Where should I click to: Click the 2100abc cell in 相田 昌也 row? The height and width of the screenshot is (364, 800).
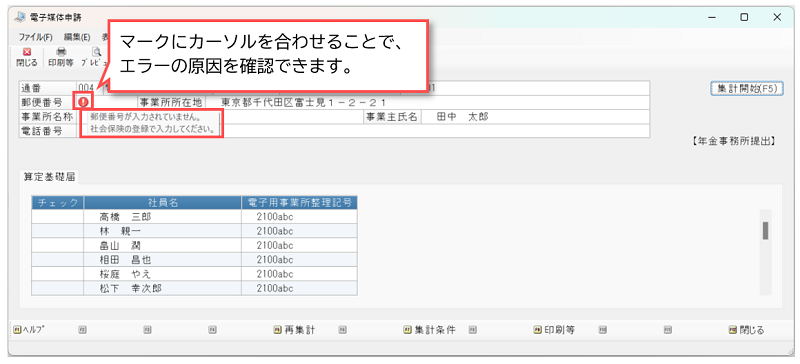click(299, 259)
